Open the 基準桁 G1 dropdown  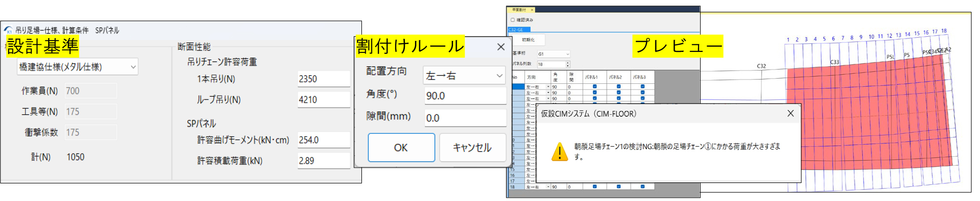click(x=553, y=54)
